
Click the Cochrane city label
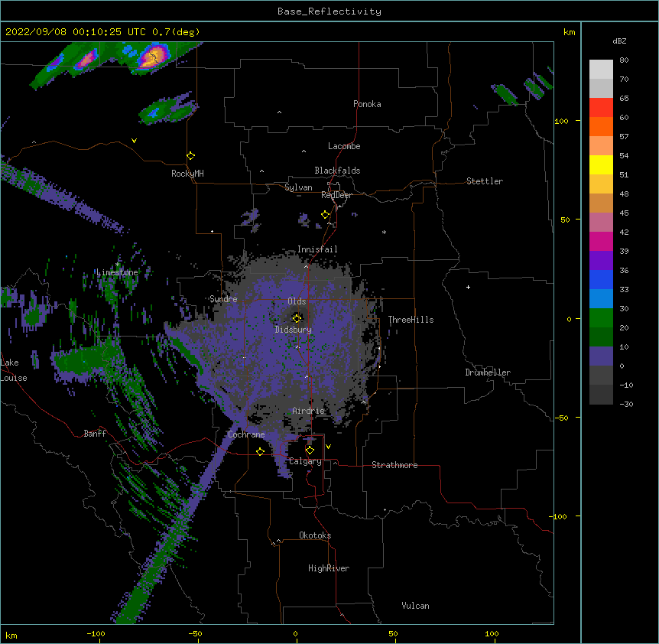coord(246,434)
